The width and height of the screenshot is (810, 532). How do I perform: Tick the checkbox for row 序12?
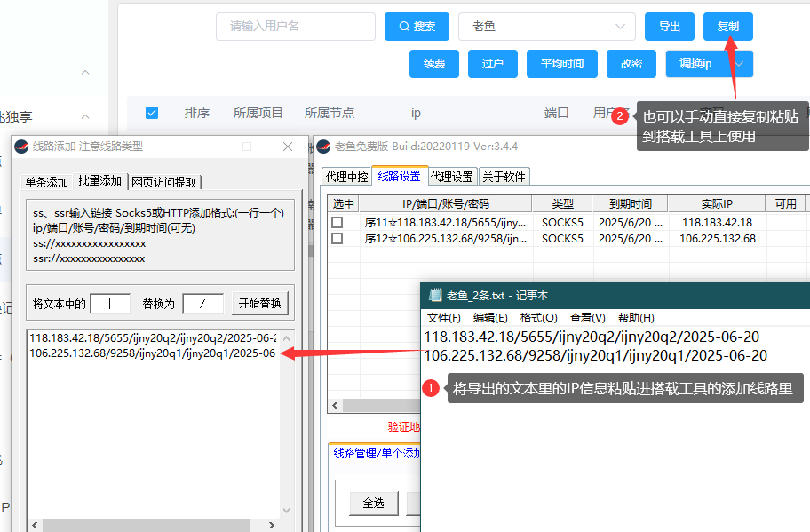pyautogui.click(x=337, y=239)
